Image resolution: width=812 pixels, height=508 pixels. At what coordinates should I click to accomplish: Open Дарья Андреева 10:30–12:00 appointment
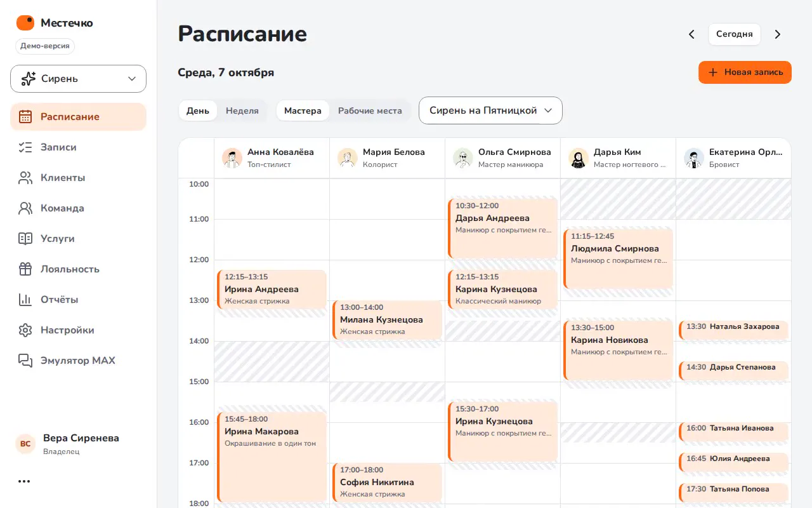[x=502, y=228]
